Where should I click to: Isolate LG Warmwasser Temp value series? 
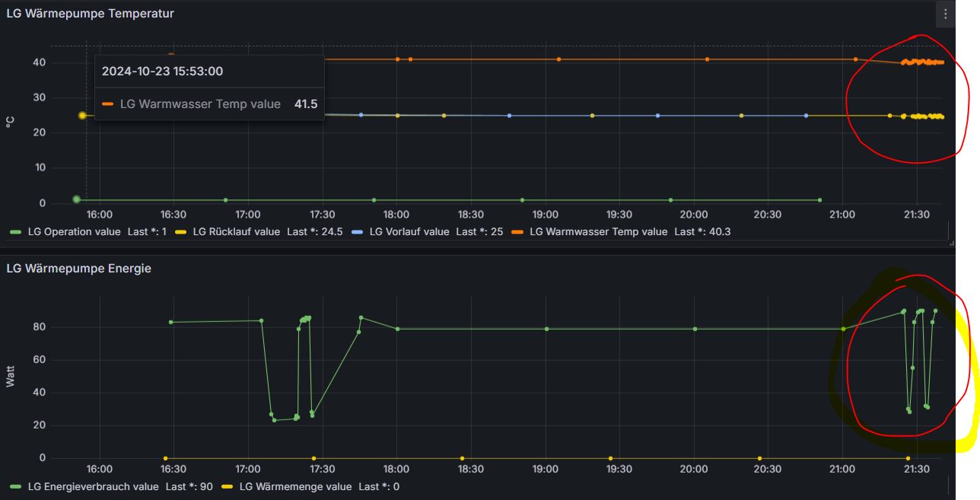[x=598, y=231]
